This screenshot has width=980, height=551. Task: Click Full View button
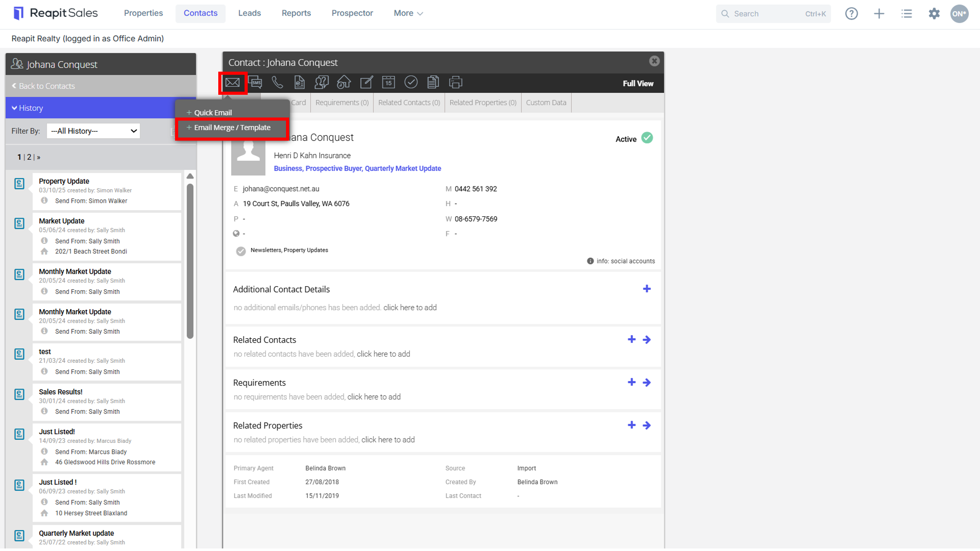pyautogui.click(x=638, y=84)
